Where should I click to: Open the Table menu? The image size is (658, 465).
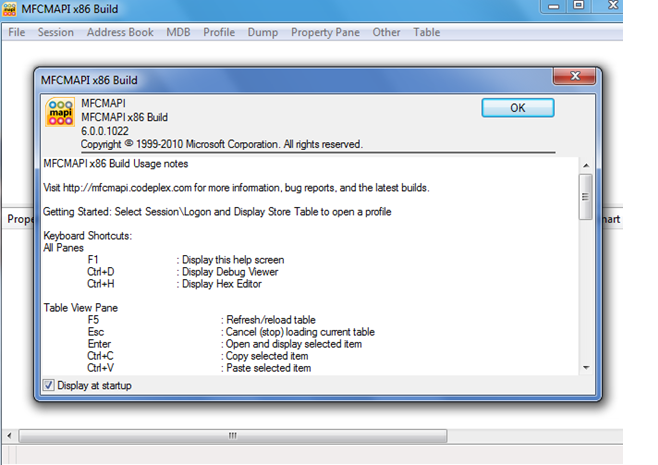(427, 32)
